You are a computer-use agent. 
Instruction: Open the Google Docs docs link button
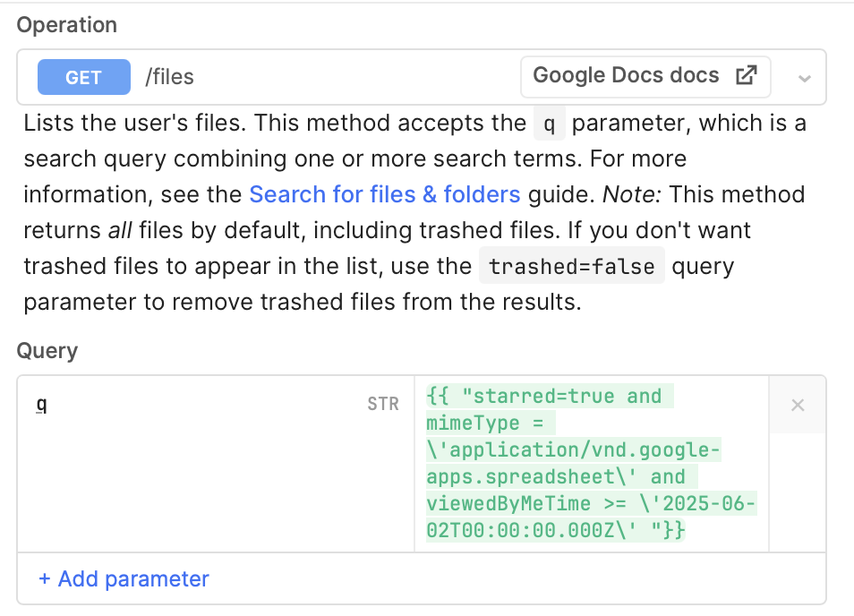[x=645, y=77]
